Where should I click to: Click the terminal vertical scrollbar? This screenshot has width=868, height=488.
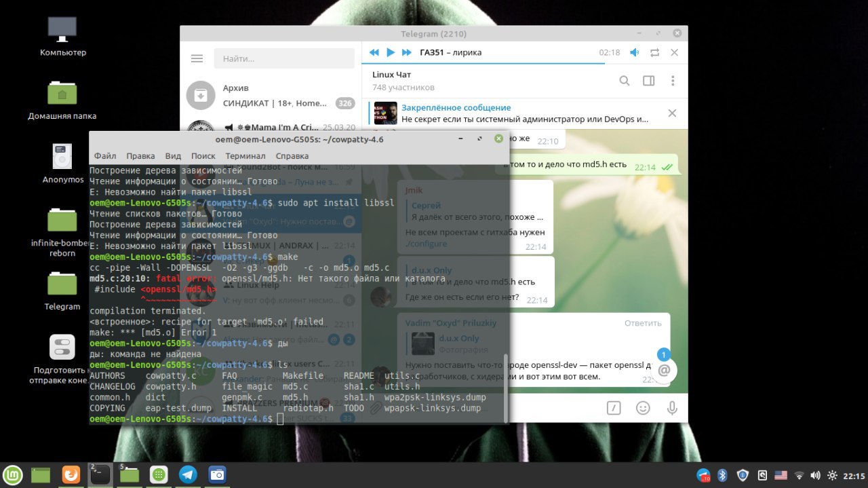point(505,388)
